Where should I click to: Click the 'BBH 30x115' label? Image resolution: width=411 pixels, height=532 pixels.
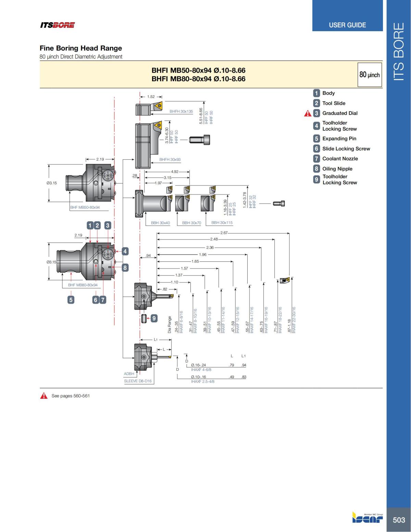point(222,223)
